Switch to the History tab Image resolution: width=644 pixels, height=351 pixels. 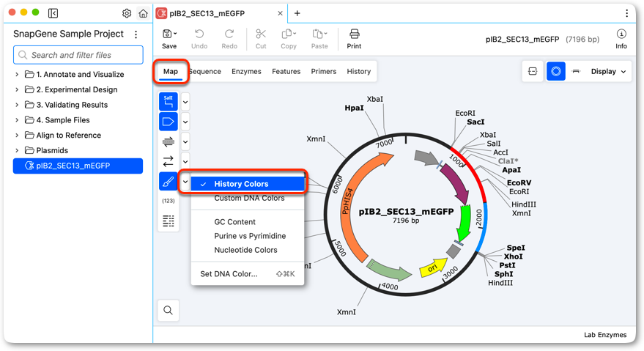point(358,72)
